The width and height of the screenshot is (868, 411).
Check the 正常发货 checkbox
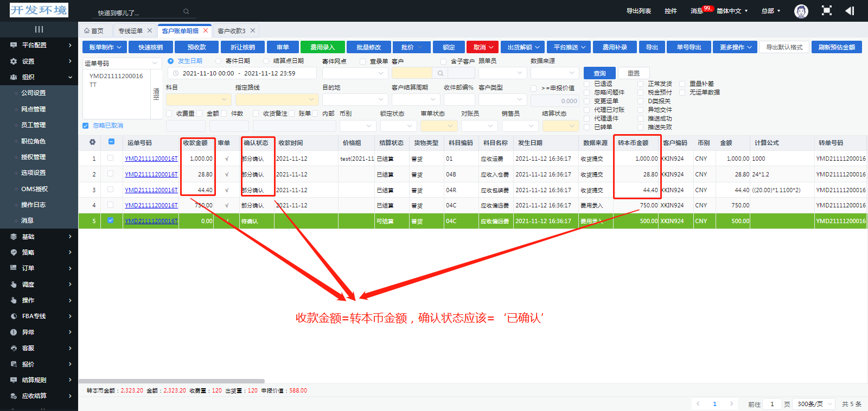pos(641,84)
